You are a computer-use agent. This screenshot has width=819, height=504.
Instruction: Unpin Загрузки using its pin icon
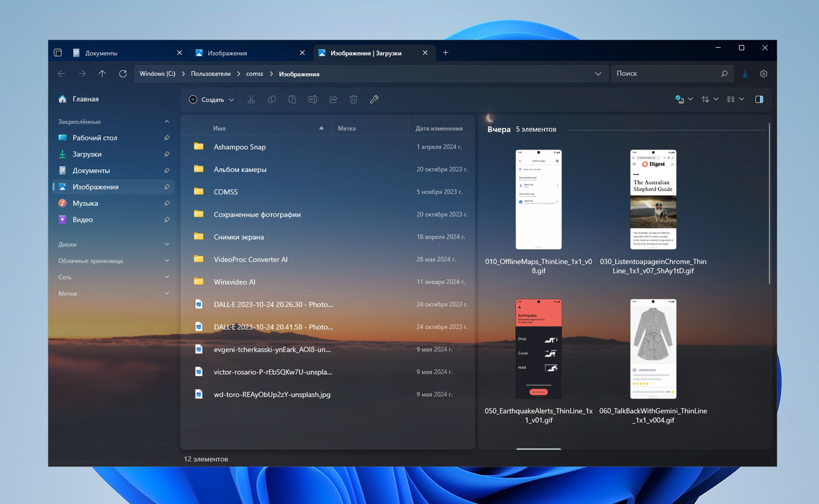click(167, 154)
